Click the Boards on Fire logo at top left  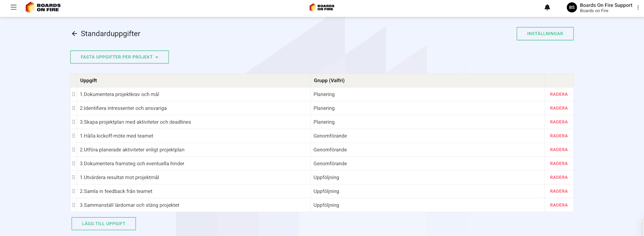pyautogui.click(x=43, y=7)
